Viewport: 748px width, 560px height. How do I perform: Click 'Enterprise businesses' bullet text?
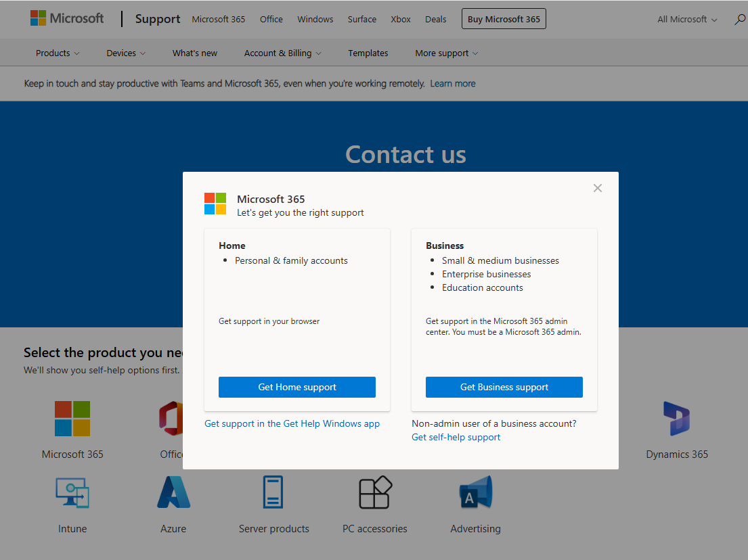pos(486,274)
